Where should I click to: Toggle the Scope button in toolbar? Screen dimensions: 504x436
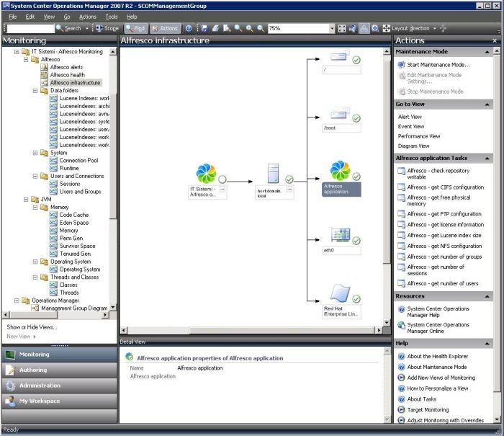point(107,28)
